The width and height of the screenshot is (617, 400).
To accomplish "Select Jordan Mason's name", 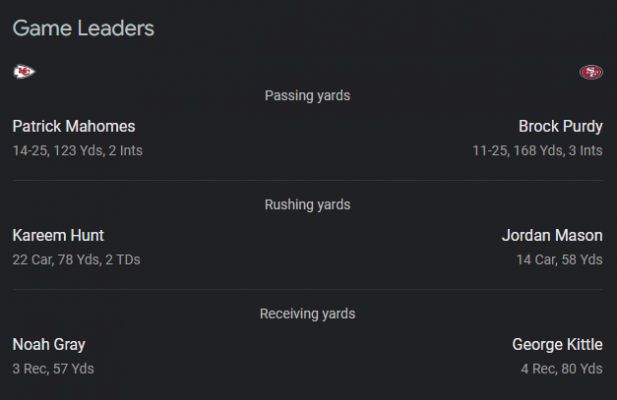I will click(552, 236).
